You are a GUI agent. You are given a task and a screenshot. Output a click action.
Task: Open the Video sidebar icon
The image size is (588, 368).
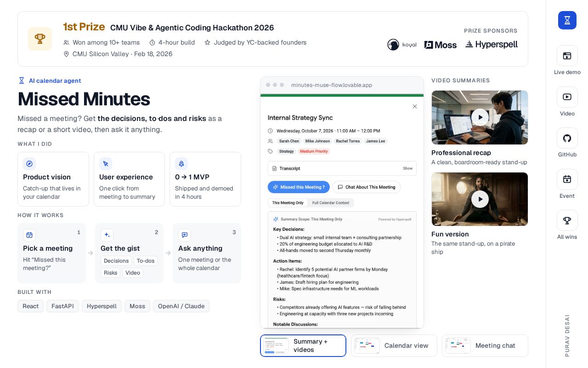(x=567, y=97)
